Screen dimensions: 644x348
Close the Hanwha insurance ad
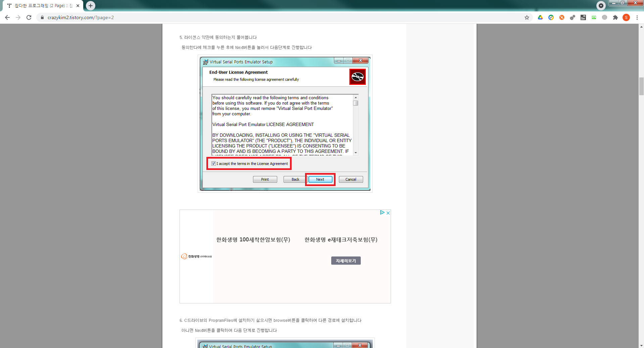pyautogui.click(x=388, y=213)
